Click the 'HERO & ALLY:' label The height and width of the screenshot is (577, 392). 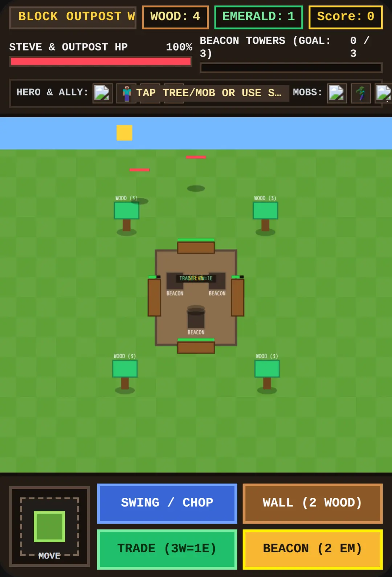tap(52, 92)
